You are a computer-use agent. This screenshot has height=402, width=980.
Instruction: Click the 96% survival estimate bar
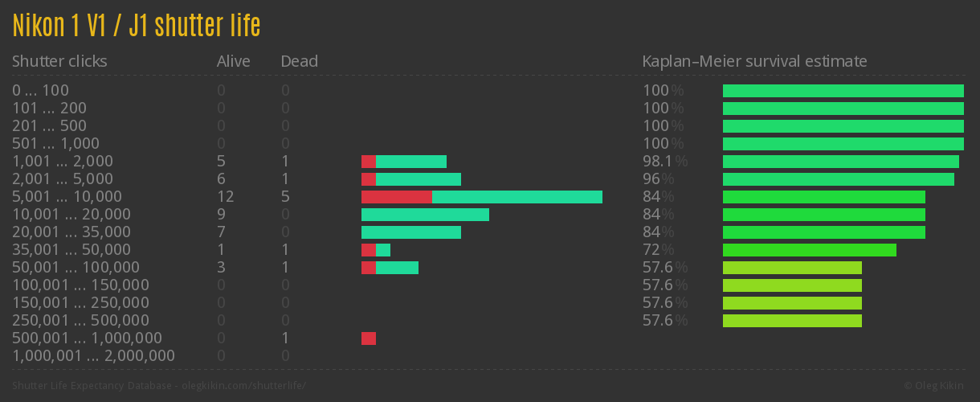coord(838,179)
